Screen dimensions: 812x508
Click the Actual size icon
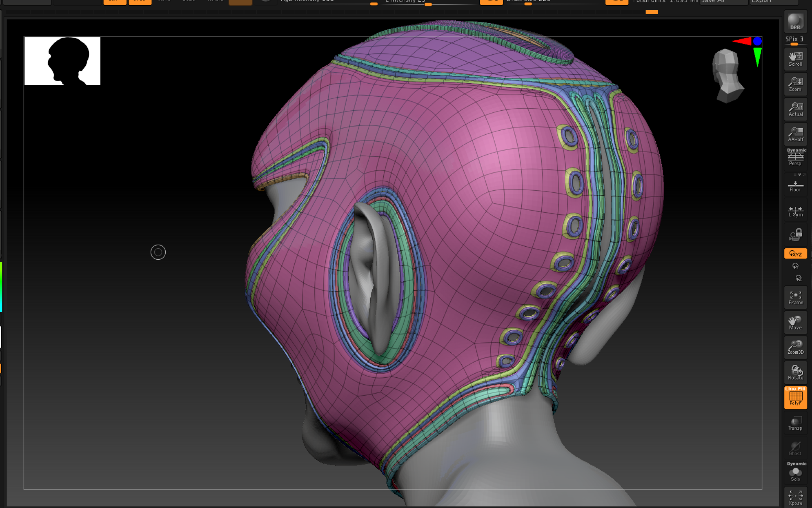795,110
